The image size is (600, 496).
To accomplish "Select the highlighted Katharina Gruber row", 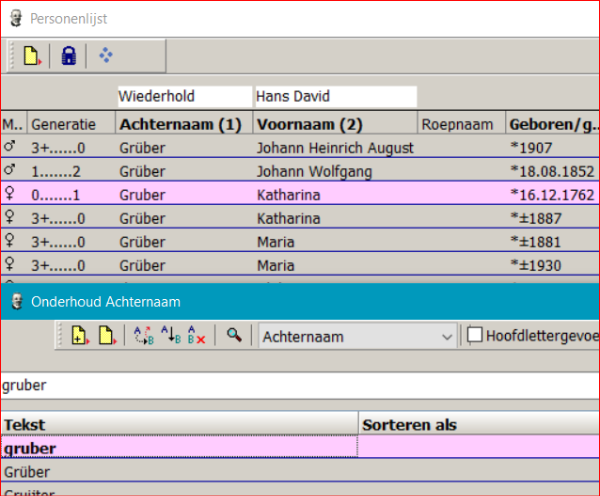I will click(300, 194).
